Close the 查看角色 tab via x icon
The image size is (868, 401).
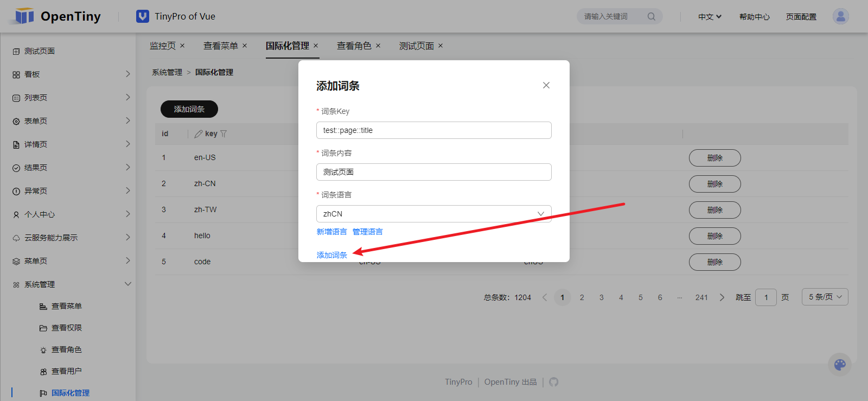pyautogui.click(x=378, y=46)
